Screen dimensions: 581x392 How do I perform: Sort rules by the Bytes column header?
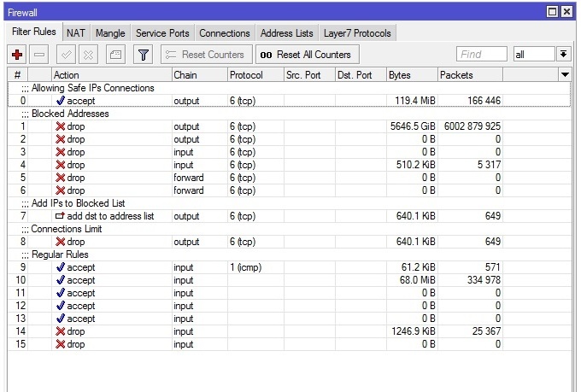pos(411,75)
